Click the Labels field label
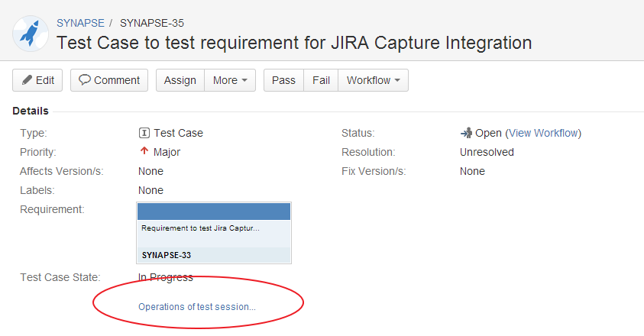This screenshot has width=644, height=336. (37, 191)
